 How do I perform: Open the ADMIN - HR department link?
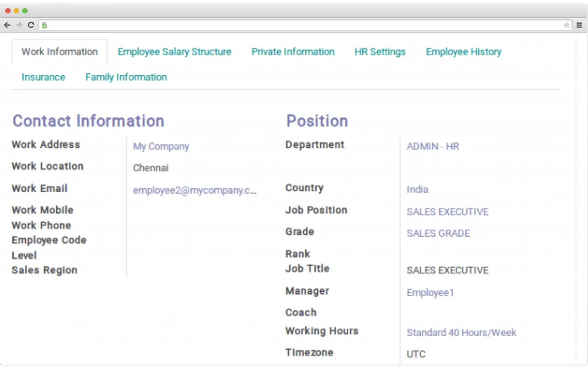pyautogui.click(x=433, y=146)
